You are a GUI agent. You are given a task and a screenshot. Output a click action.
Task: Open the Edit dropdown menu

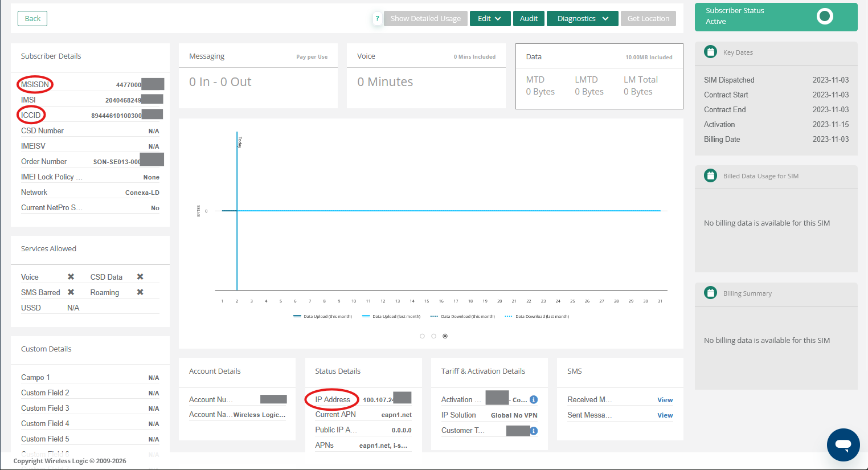pos(489,19)
